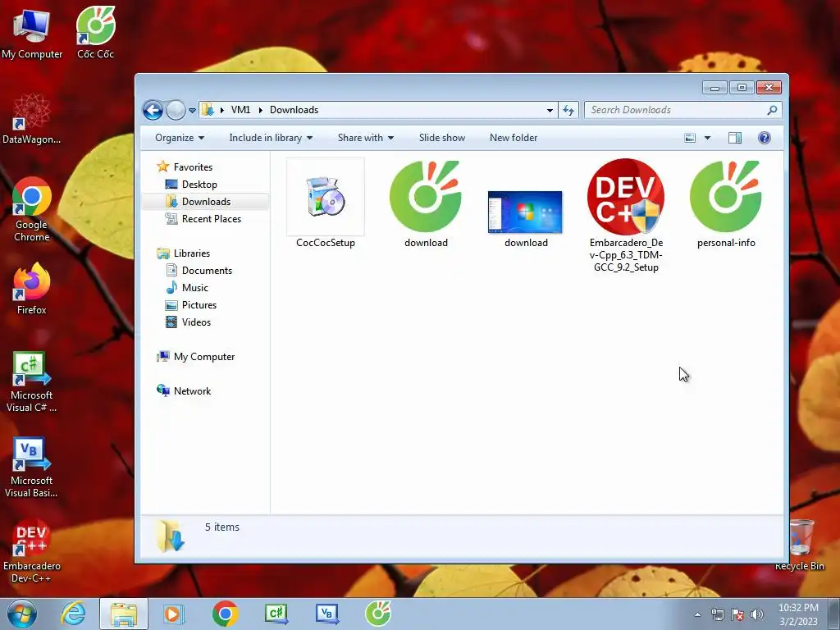The image size is (840, 630).
Task: Launch Visual C# from the taskbar
Action: [276, 614]
